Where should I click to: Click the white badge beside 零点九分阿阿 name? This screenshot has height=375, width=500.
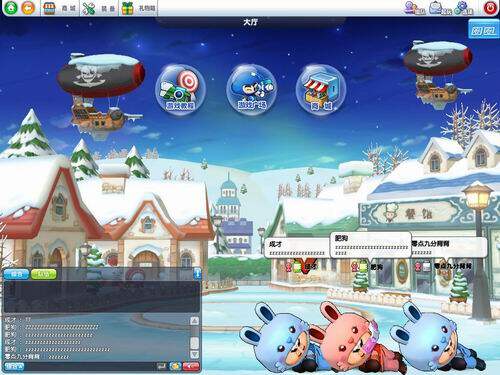click(427, 266)
